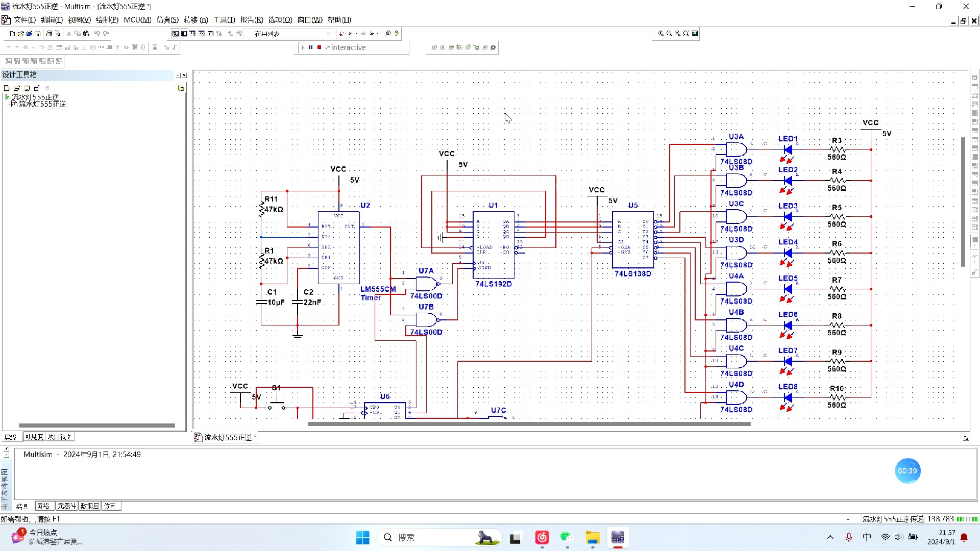
Task: Open the 绘制(P) menu
Action: (107, 20)
